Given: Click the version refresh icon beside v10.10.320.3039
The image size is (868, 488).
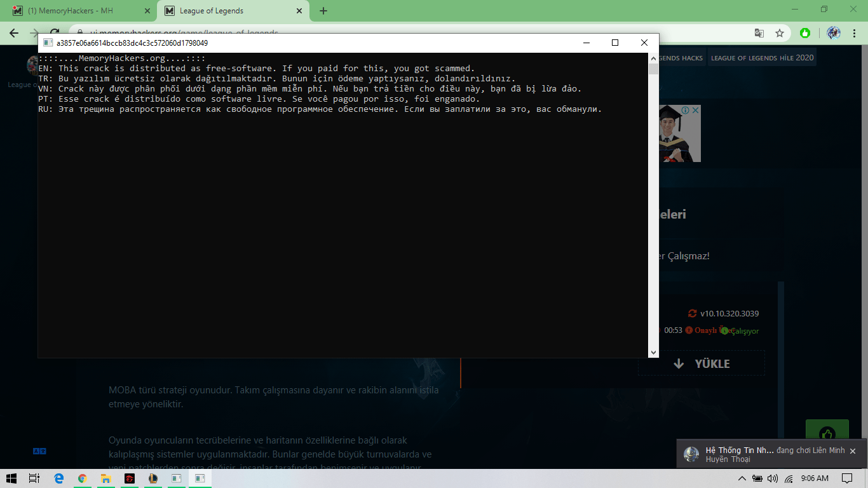Looking at the screenshot, I should pyautogui.click(x=692, y=313).
